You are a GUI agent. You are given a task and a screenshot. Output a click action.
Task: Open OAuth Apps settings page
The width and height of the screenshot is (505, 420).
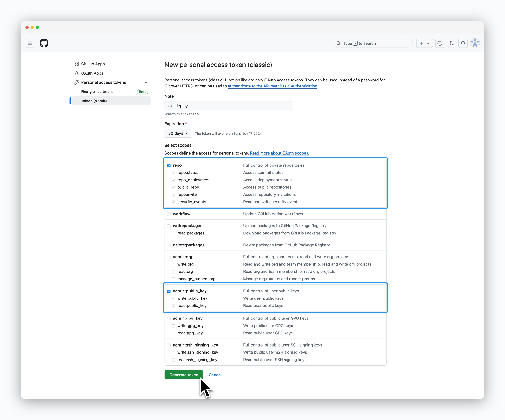92,73
